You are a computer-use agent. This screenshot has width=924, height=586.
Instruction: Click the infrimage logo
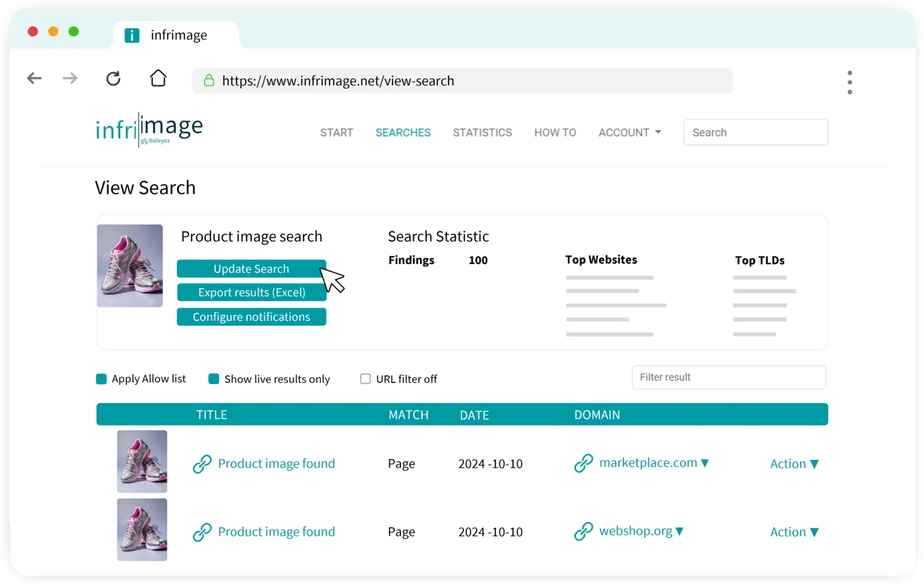(x=149, y=130)
